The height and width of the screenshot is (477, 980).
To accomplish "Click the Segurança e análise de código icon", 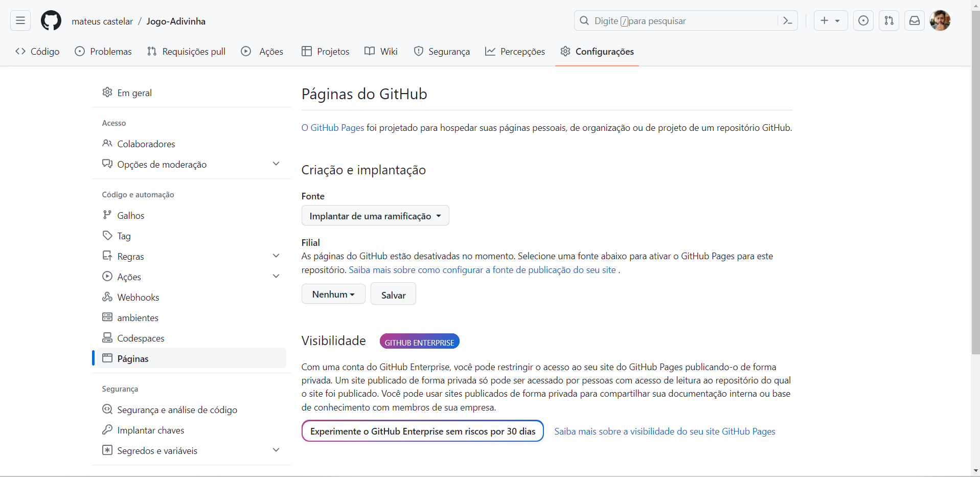I will pyautogui.click(x=107, y=409).
